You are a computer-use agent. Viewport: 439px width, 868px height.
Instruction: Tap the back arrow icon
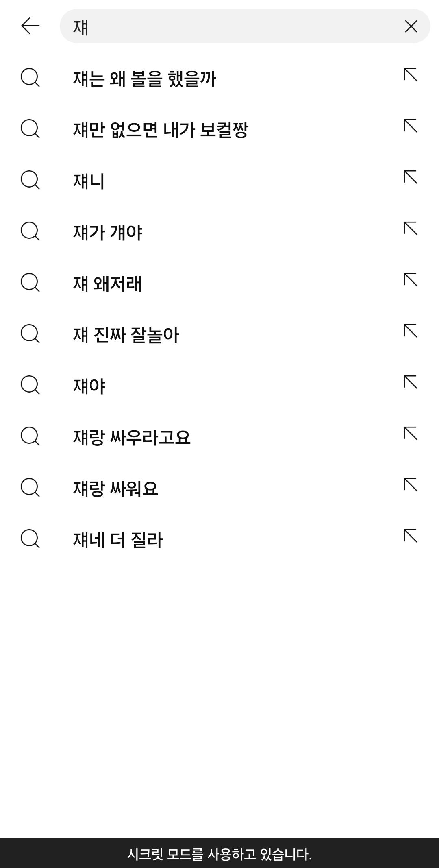tap(30, 26)
